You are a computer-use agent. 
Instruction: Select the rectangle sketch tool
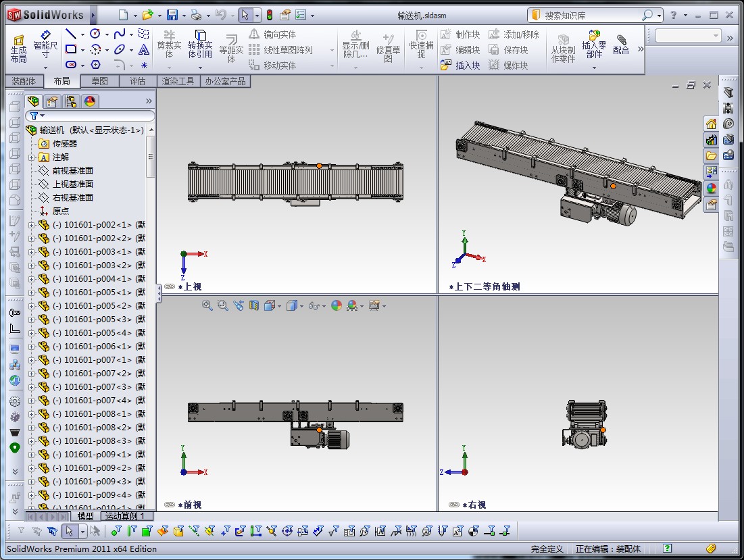coord(71,49)
